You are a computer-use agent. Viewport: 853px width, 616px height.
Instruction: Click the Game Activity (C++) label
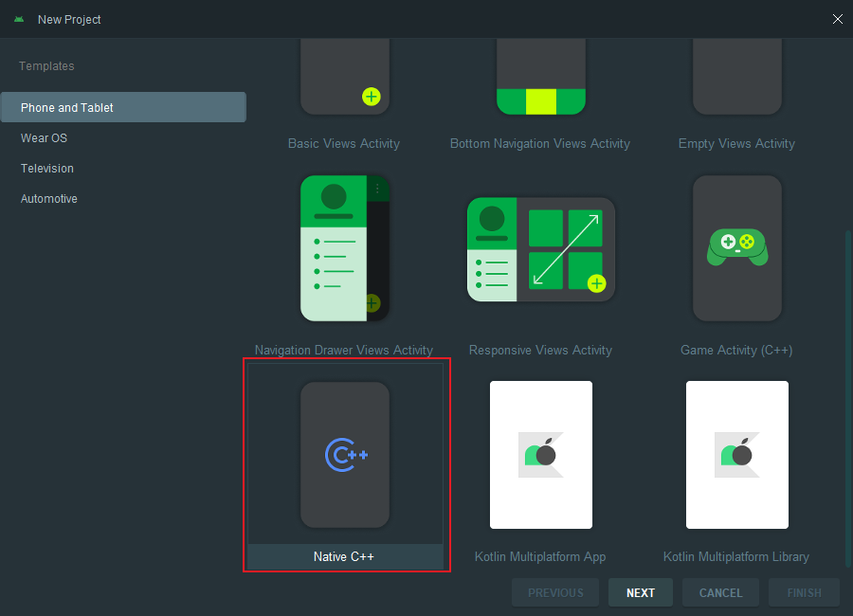click(x=736, y=350)
